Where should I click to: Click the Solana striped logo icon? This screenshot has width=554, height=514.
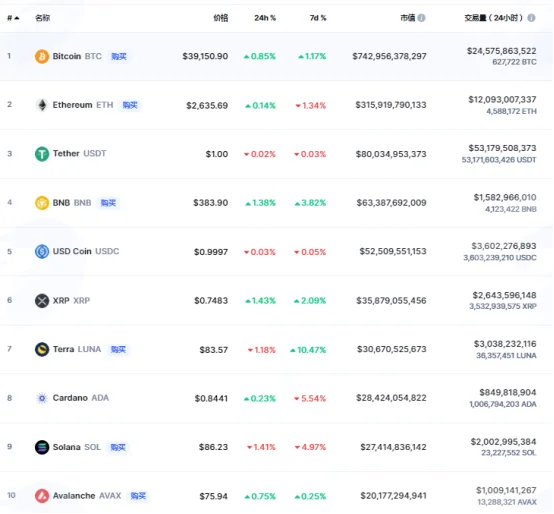coord(42,447)
